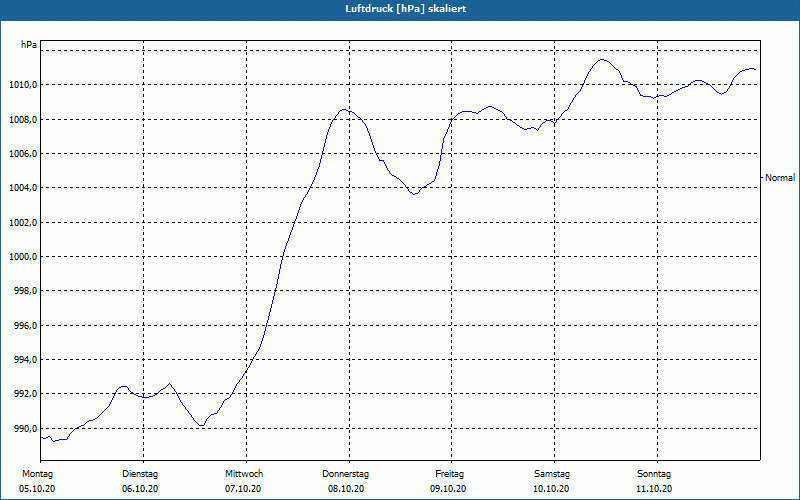
Task: Click the 990,0 axis value
Action: tap(25, 429)
